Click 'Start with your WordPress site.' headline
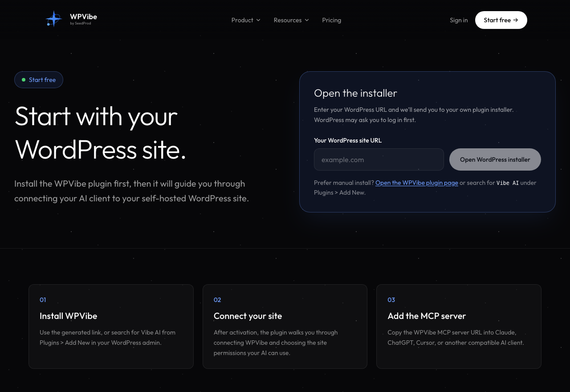Image resolution: width=570 pixels, height=392 pixels. 101,132
